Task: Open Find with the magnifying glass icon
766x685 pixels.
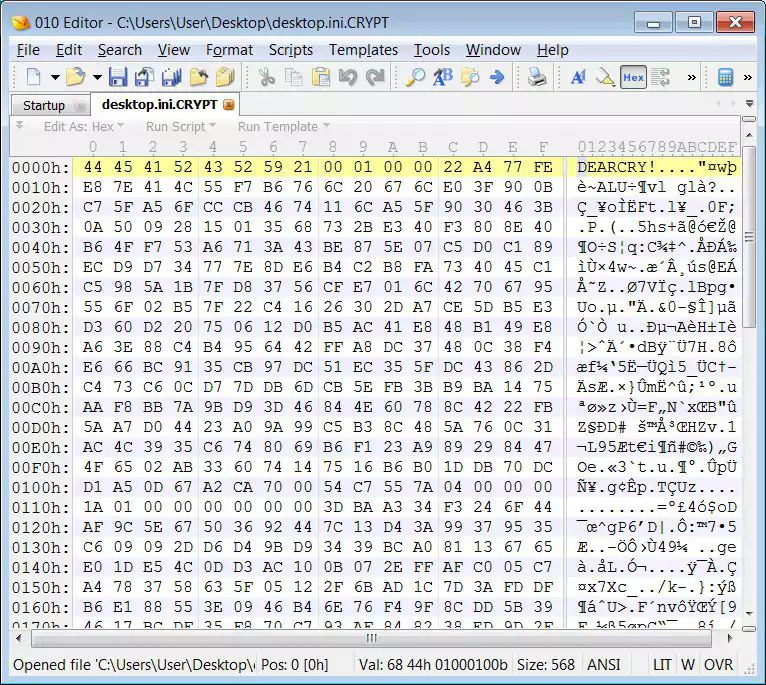Action: [x=416, y=77]
